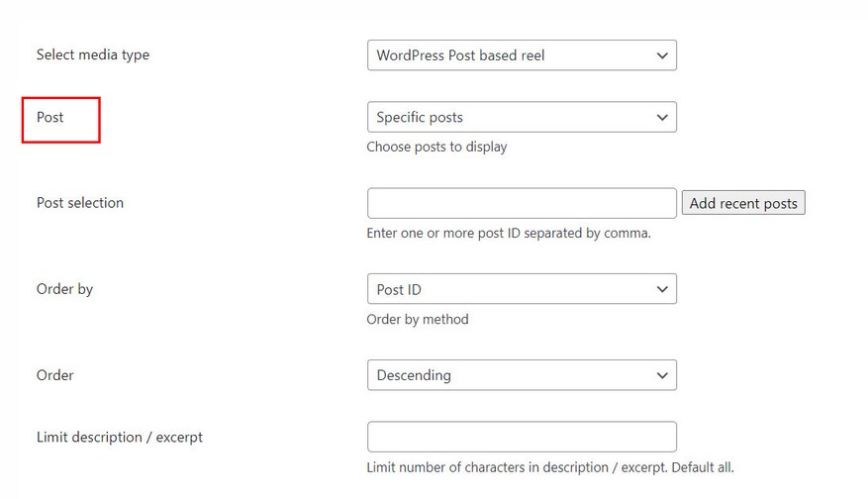Click the Choose posts to display hint
Image resolution: width=868 pixels, height=499 pixels.
(436, 147)
